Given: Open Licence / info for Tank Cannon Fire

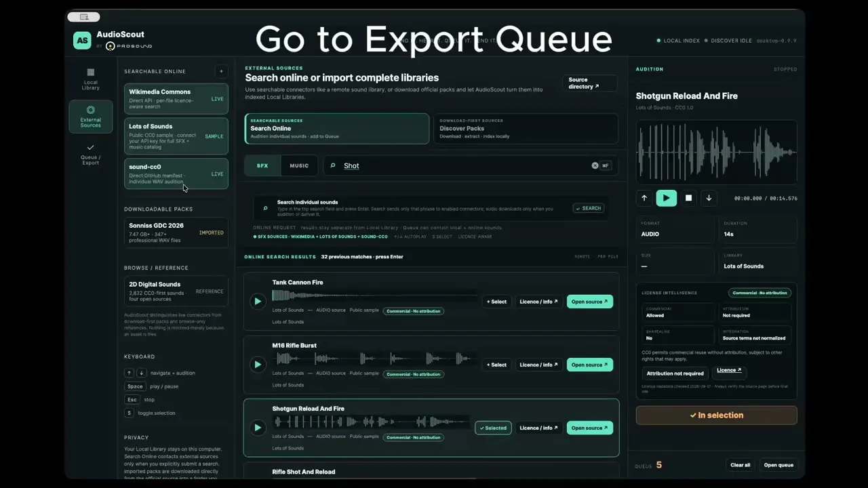Looking at the screenshot, I should click(x=538, y=302).
